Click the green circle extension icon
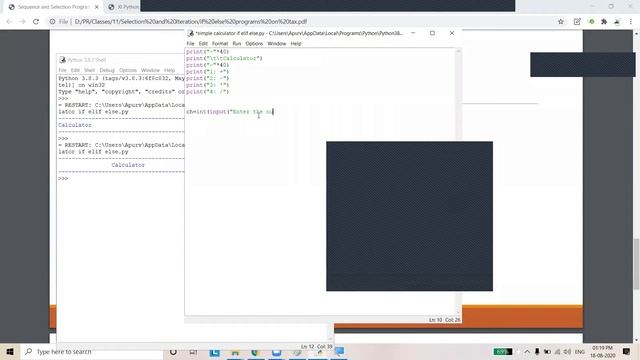Image resolution: width=640 pixels, height=360 pixels. [x=591, y=22]
